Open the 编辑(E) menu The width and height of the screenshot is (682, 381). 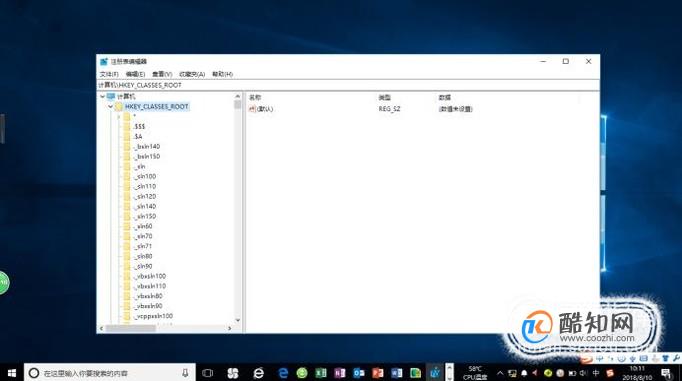click(x=135, y=74)
